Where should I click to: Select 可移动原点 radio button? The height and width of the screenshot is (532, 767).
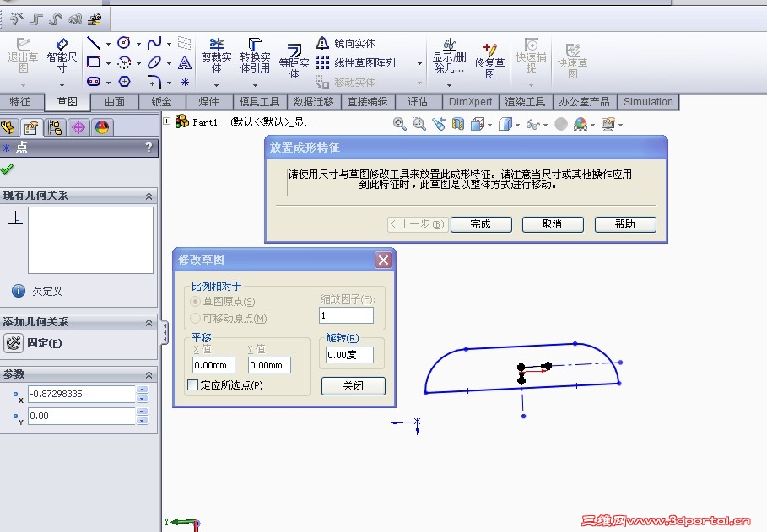pyautogui.click(x=195, y=319)
